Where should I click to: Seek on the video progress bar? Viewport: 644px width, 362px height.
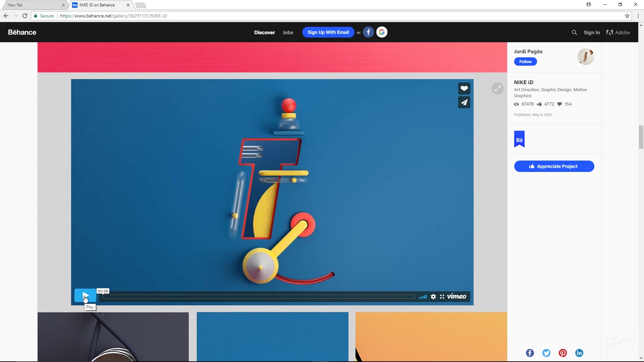pyautogui.click(x=258, y=297)
